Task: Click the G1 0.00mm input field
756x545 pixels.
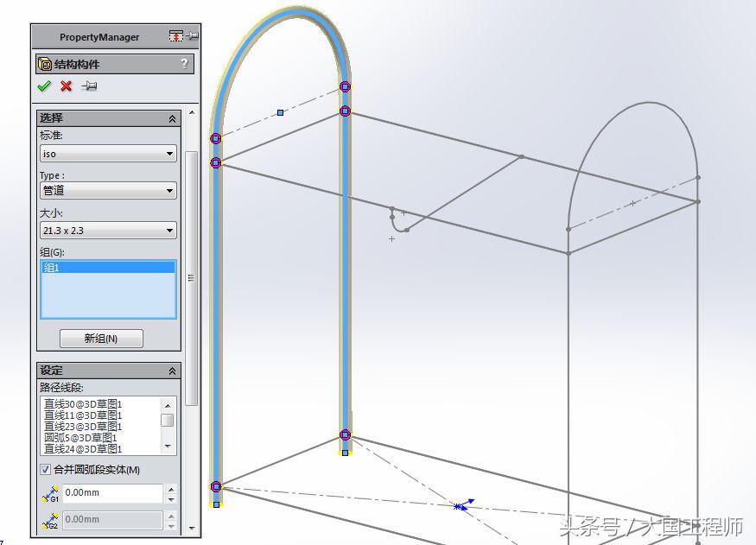Action: (112, 492)
